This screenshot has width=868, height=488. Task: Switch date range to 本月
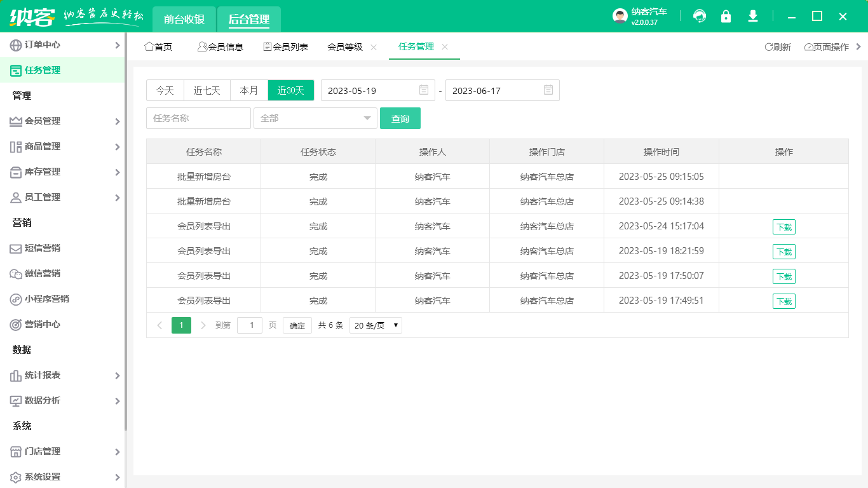coord(248,90)
